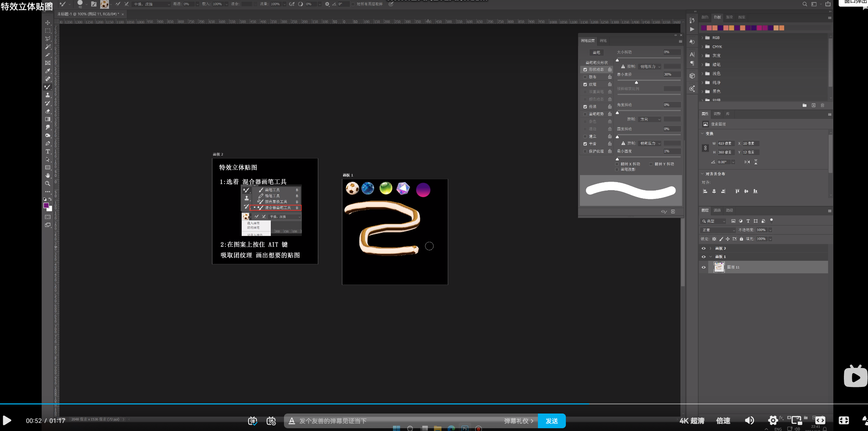Enable the 散布 brush option checkbox
The image size is (868, 431).
point(585,77)
